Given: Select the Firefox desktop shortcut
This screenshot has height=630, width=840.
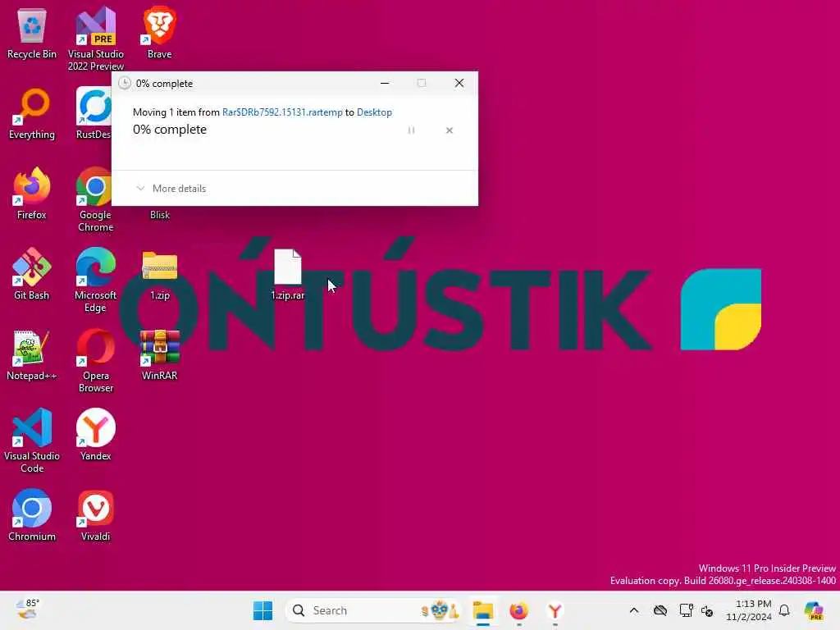Looking at the screenshot, I should pos(32,194).
